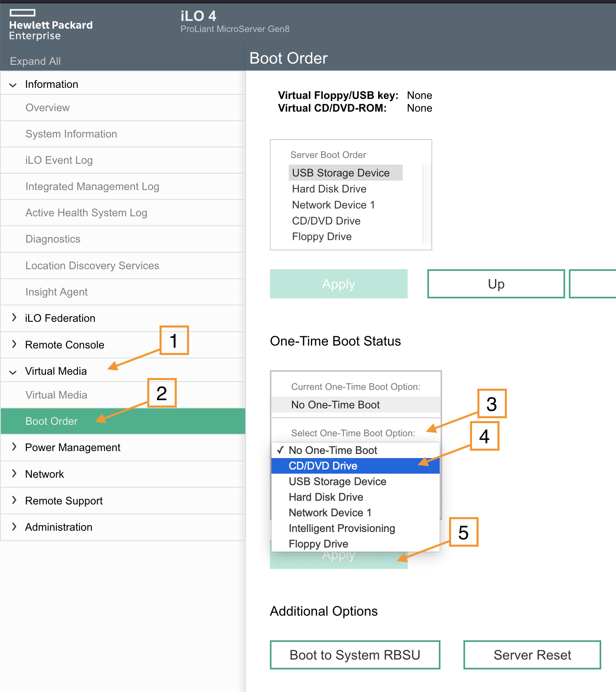Expand the Network section arrow

click(14, 474)
